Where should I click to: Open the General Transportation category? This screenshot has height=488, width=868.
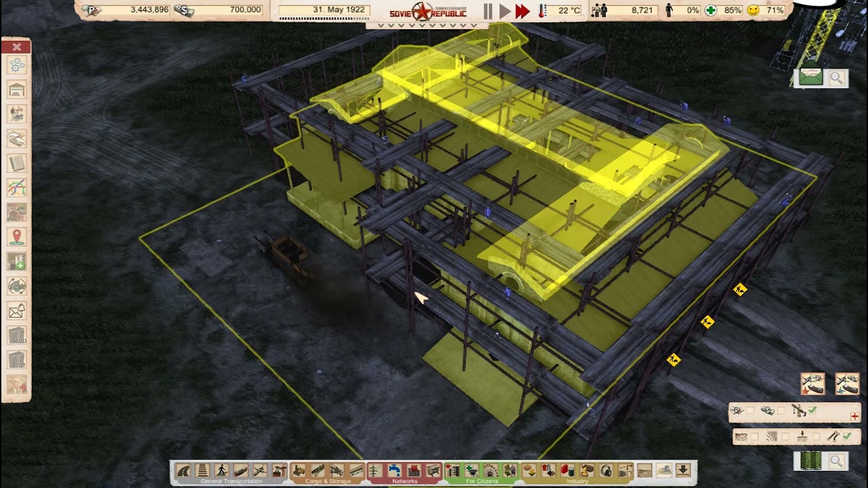231,481
